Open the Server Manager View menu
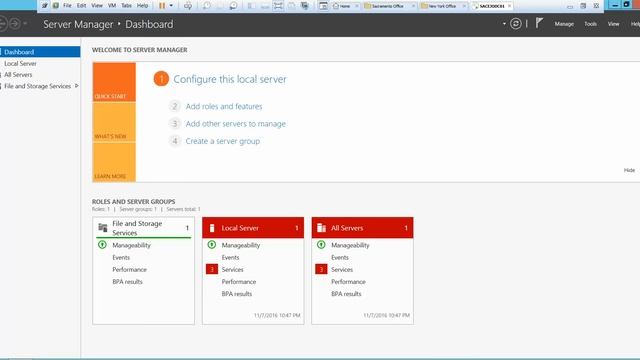 point(613,24)
